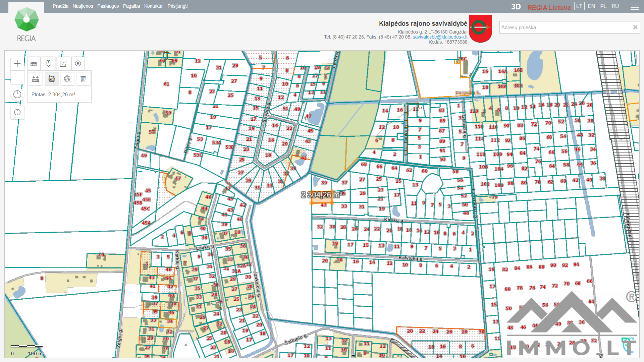Image resolution: width=644 pixels, height=362 pixels.
Task: Click the globe pointer select tool
Action: tap(67, 79)
